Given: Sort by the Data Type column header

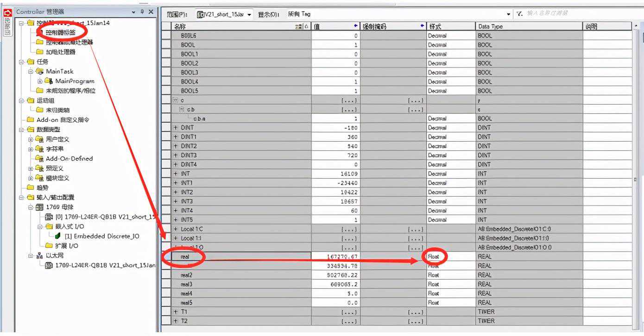Looking at the screenshot, I should [x=528, y=26].
